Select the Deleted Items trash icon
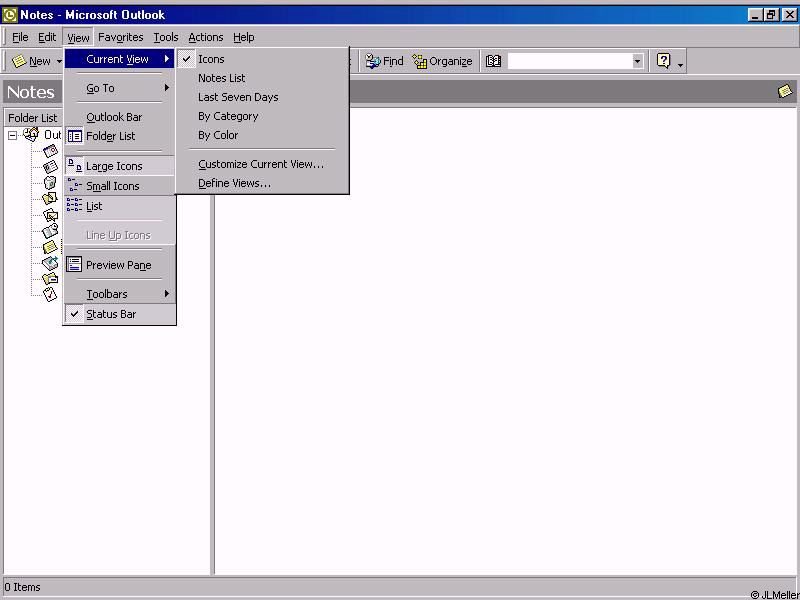Image resolution: width=800 pixels, height=600 pixels. pyautogui.click(x=50, y=182)
